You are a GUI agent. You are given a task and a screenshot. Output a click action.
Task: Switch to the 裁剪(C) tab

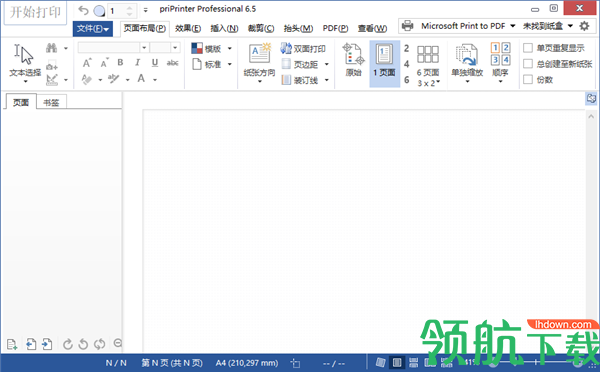tap(261, 29)
